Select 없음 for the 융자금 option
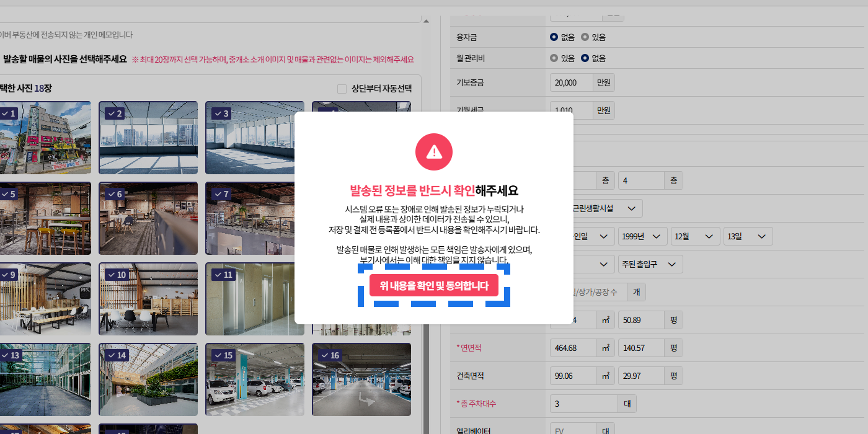Screen dimensions: 868x434 [554, 37]
